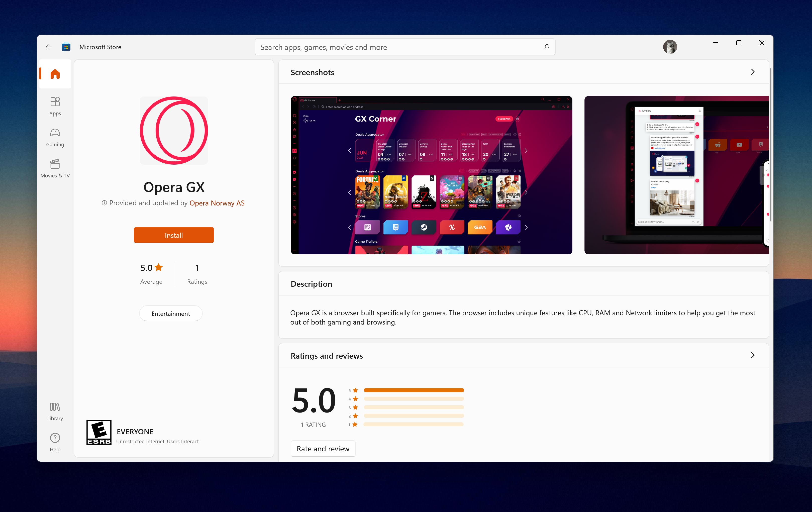Click the info icon beside Provided by

(x=104, y=203)
